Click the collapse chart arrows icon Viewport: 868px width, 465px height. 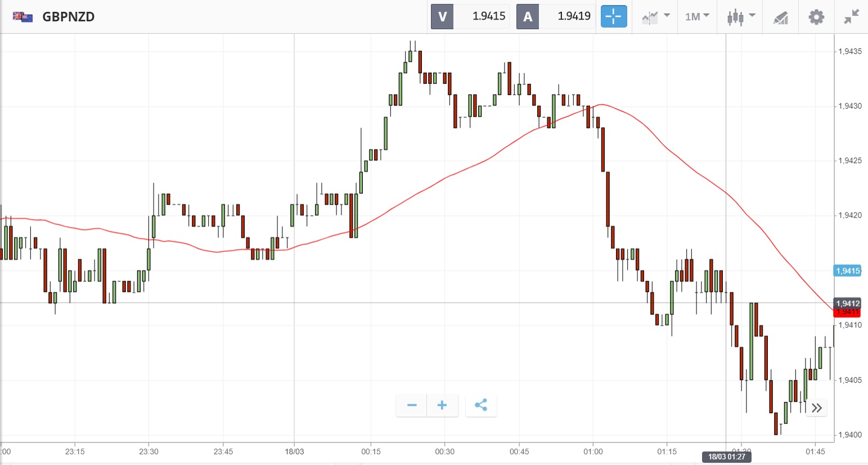pos(851,17)
